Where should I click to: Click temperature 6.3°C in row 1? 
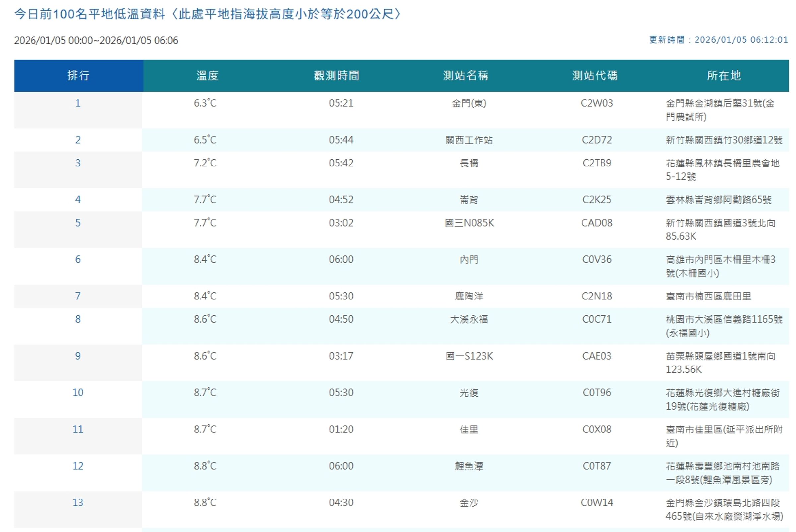[205, 103]
